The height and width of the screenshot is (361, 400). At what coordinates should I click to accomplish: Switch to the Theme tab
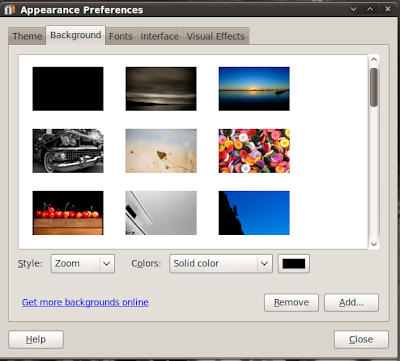tap(27, 36)
